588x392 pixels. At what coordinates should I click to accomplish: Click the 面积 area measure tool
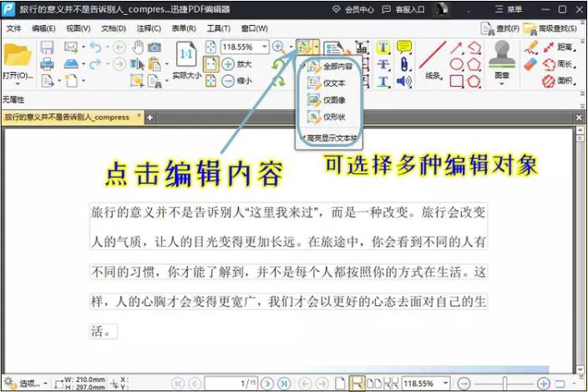[x=559, y=80]
